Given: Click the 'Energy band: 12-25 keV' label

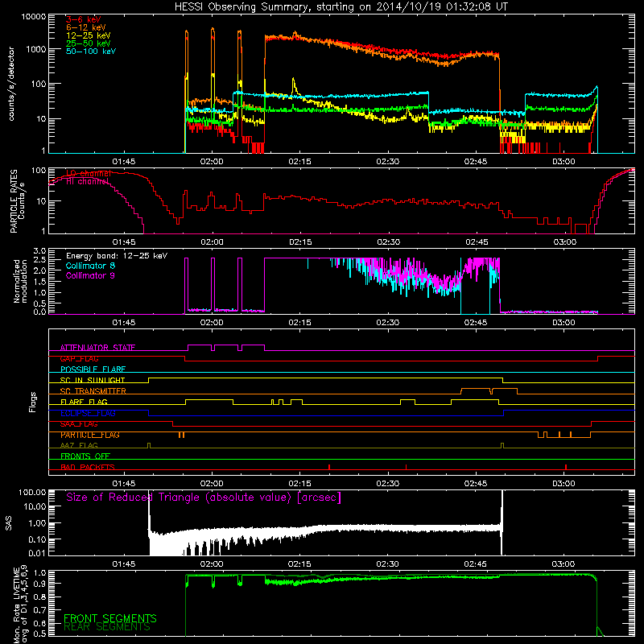Looking at the screenshot, I should coord(117,256).
